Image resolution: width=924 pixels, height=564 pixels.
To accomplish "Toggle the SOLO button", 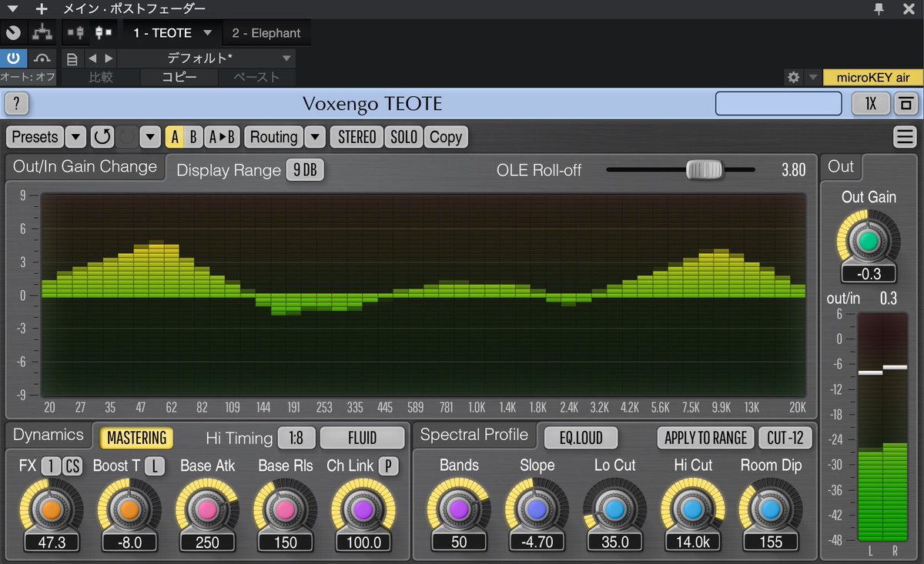I will point(403,137).
